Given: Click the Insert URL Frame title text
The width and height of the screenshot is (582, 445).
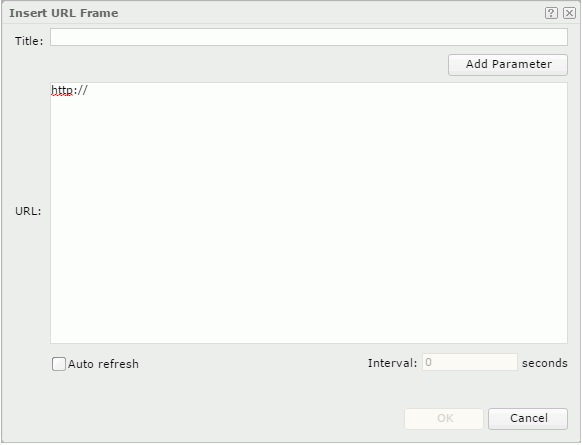Looking at the screenshot, I should pos(63,13).
